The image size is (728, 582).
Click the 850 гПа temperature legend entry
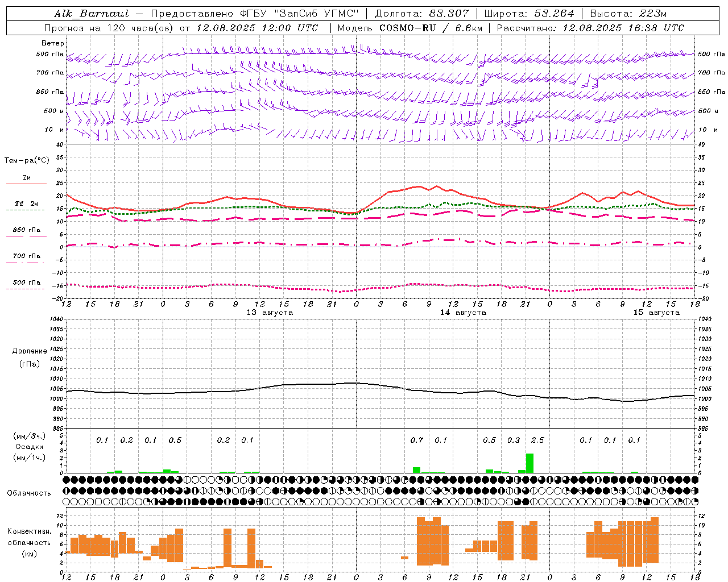click(x=26, y=230)
